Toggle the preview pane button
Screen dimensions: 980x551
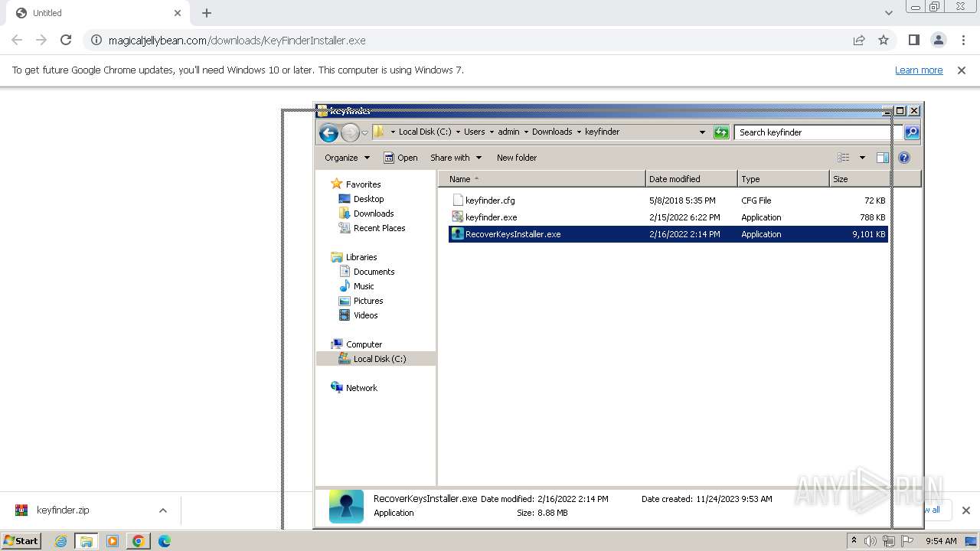[883, 158]
